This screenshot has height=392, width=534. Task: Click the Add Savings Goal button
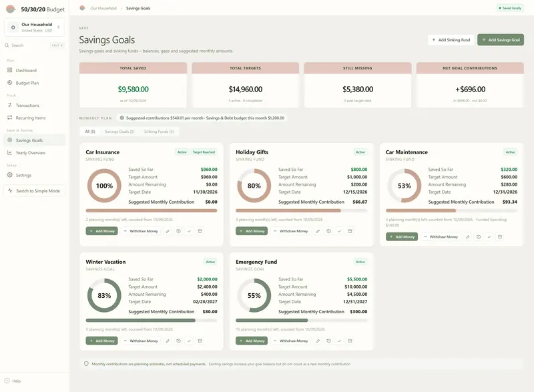501,40
